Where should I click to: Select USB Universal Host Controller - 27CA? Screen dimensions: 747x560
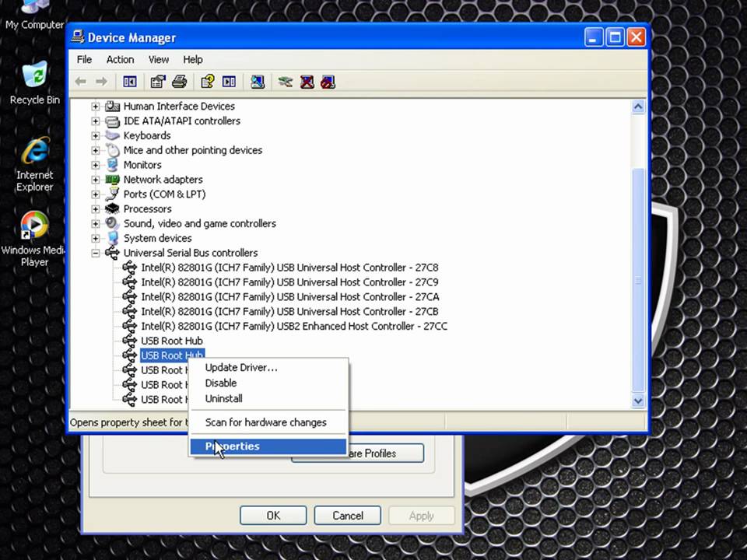[x=290, y=297]
